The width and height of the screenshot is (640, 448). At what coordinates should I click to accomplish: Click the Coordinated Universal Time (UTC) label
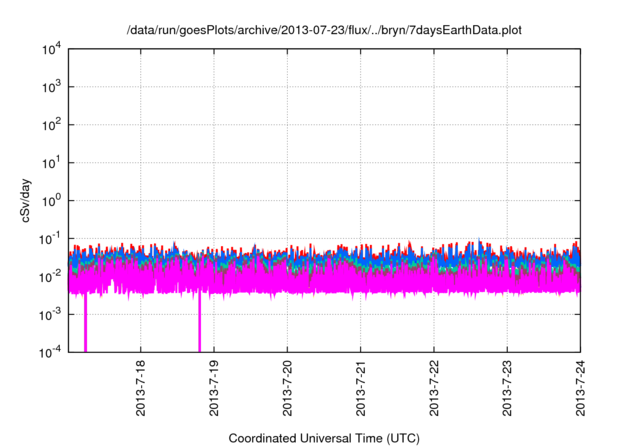324,438
